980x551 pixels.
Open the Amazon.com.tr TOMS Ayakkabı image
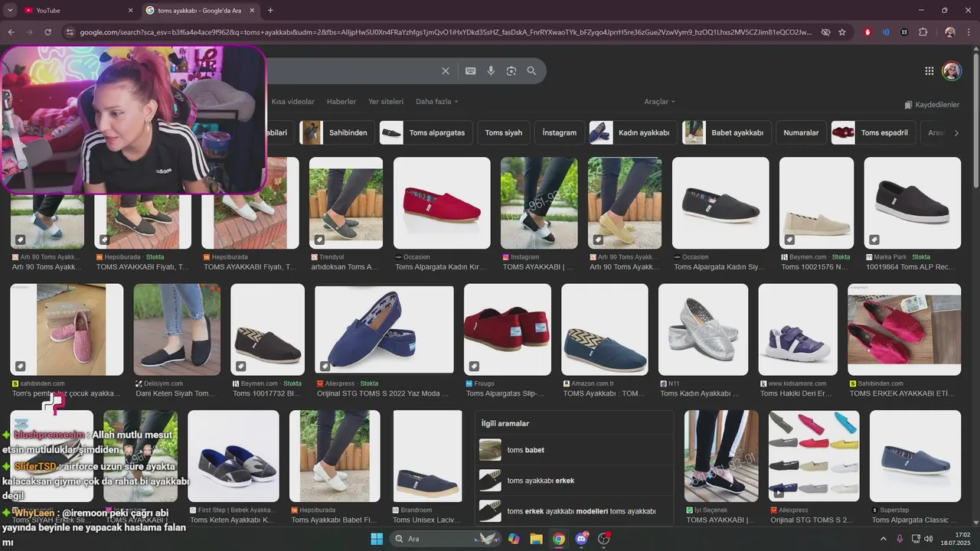[604, 330]
